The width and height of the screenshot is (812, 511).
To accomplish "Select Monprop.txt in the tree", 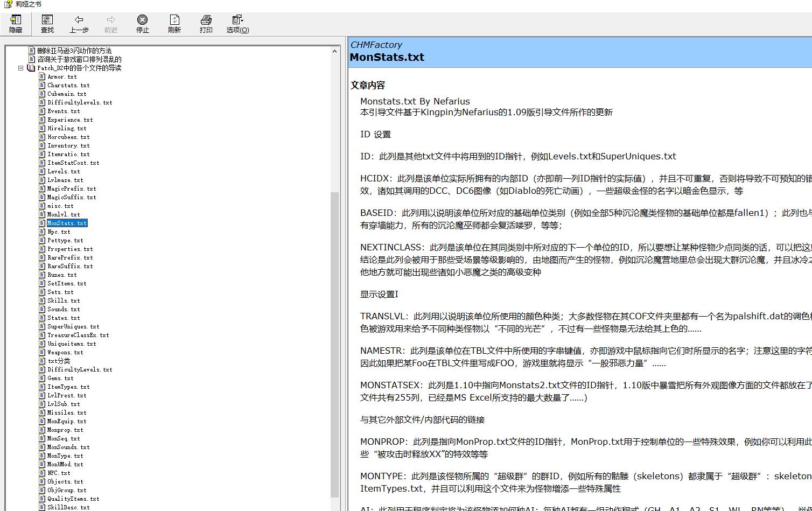I will [x=65, y=430].
